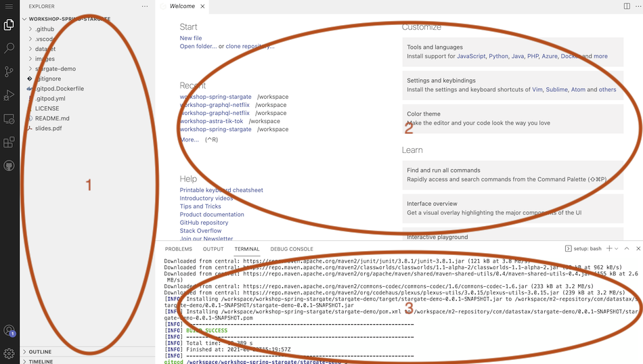The image size is (643, 364).
Task: Switch to the PROBLEMS tab
Action: [x=179, y=249]
